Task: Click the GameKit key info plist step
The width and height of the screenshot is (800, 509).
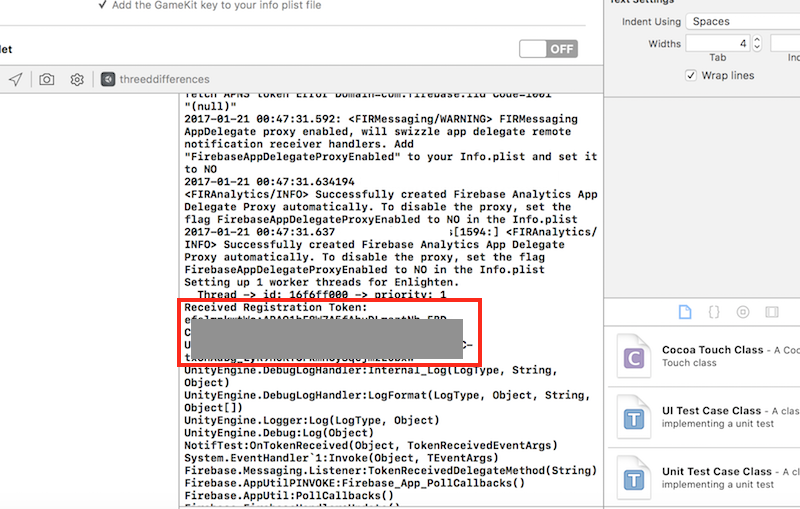Action: coord(216,5)
